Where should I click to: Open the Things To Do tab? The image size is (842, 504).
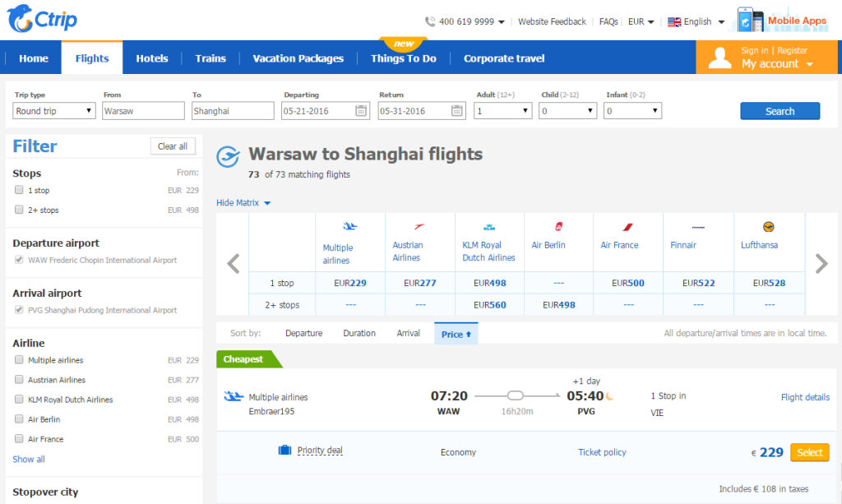pos(403,58)
